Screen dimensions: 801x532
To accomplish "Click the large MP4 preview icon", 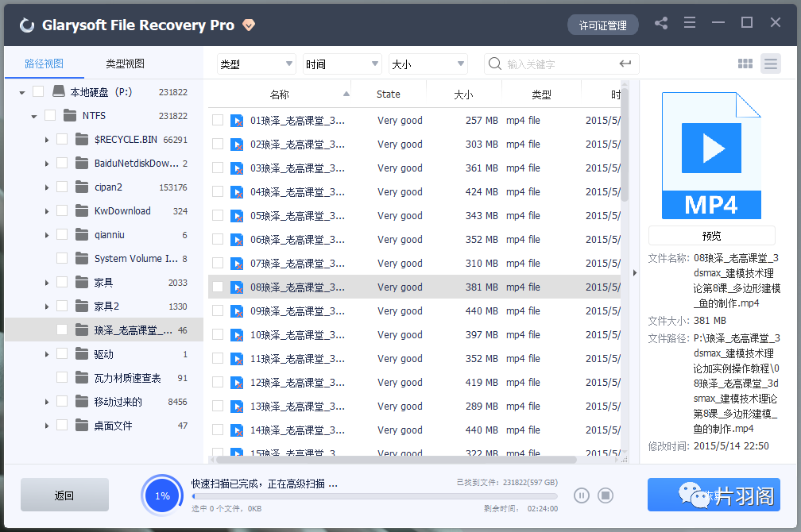I will tap(712, 156).
